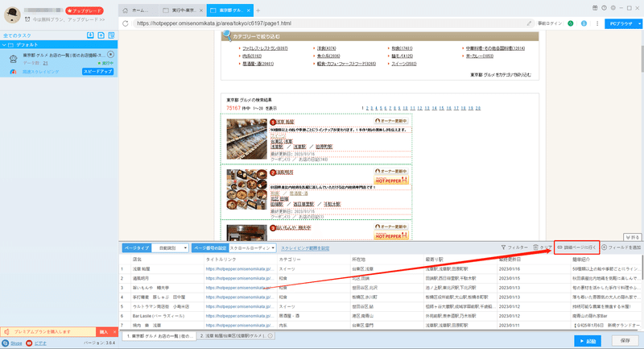Open the スクロールローディング dropdown
This screenshot has width=644, height=349.
252,248
